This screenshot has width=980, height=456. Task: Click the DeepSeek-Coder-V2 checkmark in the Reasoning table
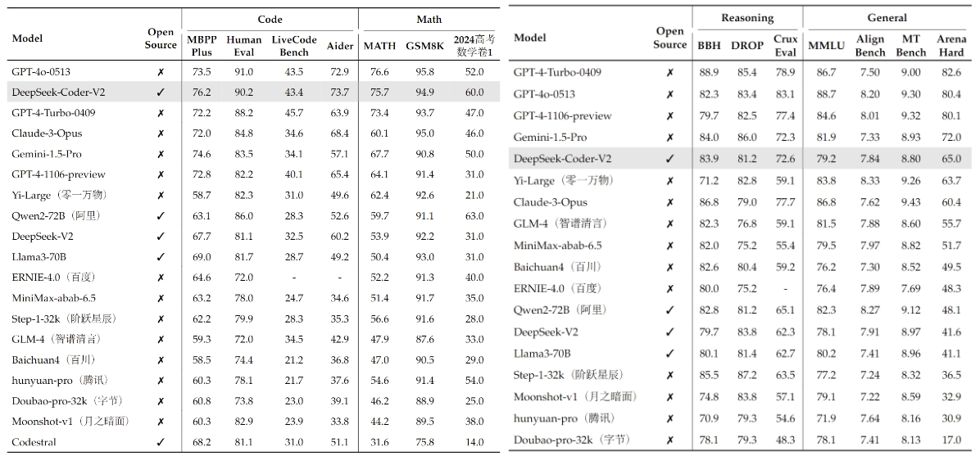[x=670, y=159]
